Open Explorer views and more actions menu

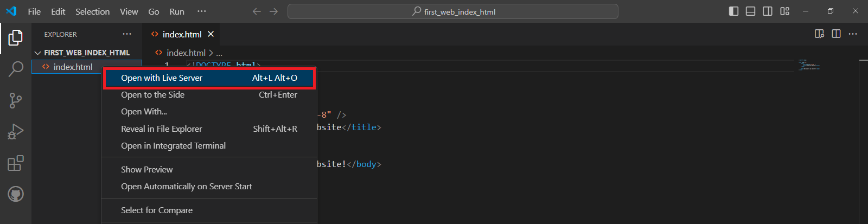(x=127, y=34)
